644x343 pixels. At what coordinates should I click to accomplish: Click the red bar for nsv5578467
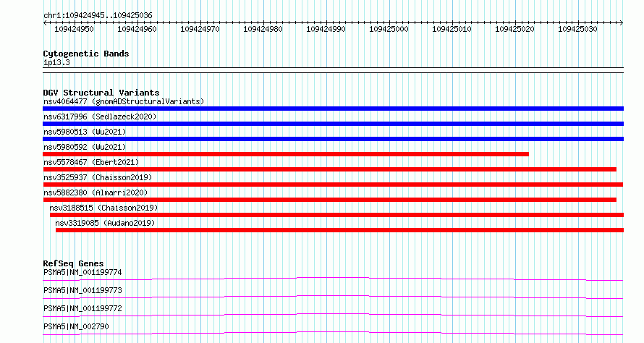pos(330,169)
